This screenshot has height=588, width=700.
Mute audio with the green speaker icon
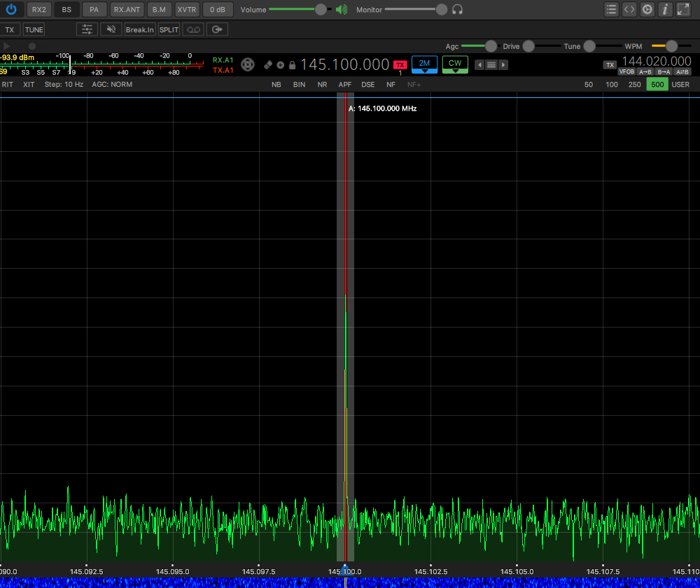click(x=342, y=9)
